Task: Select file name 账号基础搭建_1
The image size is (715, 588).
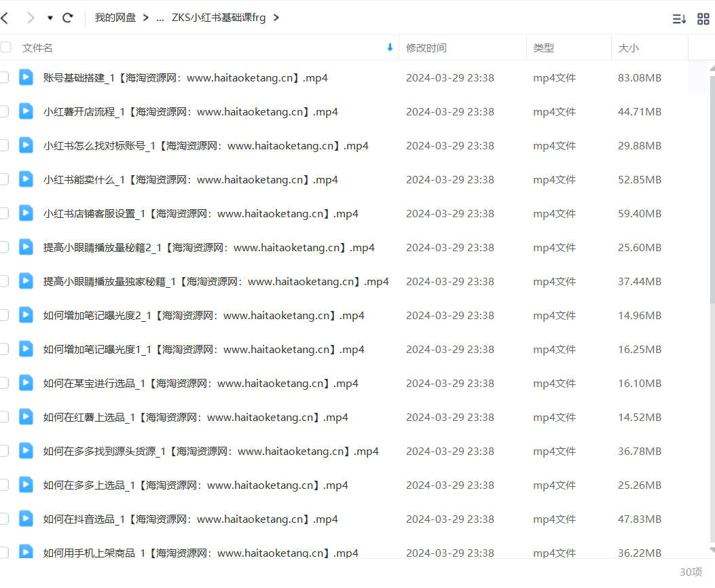Action: (x=185, y=78)
